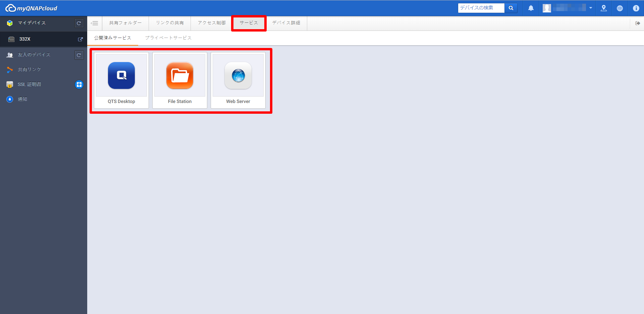Open the notifications bell icon
The image size is (644, 314).
coord(531,8)
